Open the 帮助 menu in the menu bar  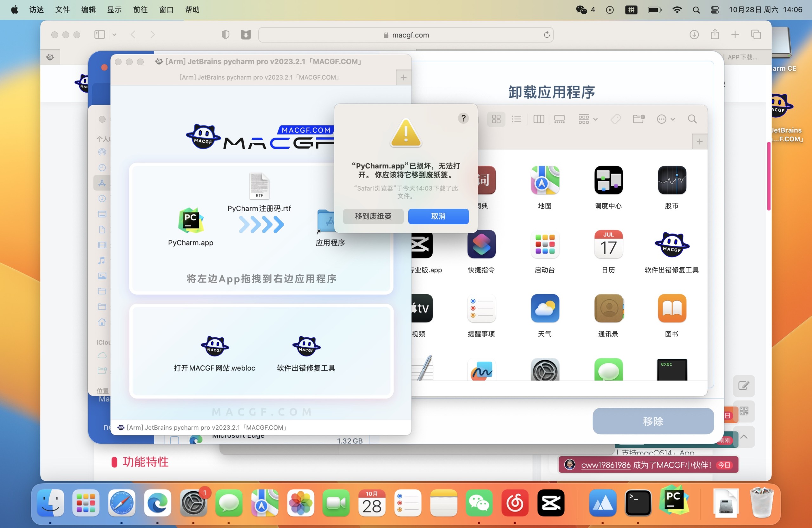point(192,10)
